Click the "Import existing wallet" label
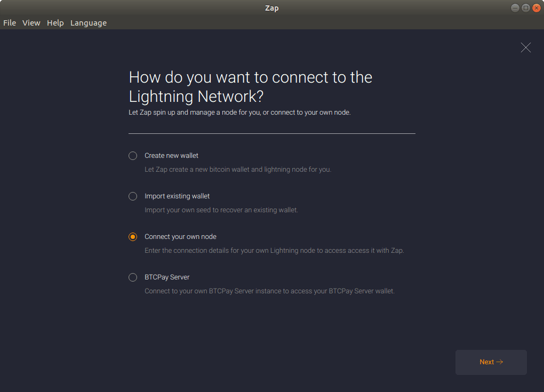This screenshot has width=544, height=392. click(177, 196)
